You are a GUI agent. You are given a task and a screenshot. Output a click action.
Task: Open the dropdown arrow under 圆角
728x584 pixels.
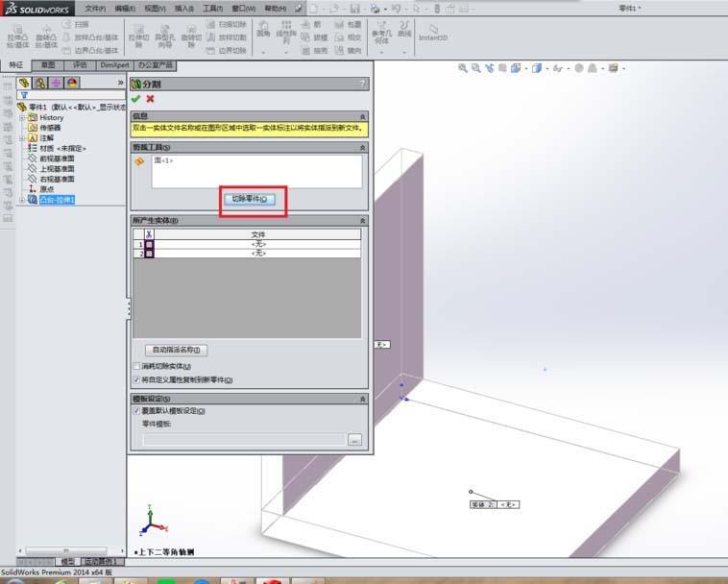click(x=263, y=53)
